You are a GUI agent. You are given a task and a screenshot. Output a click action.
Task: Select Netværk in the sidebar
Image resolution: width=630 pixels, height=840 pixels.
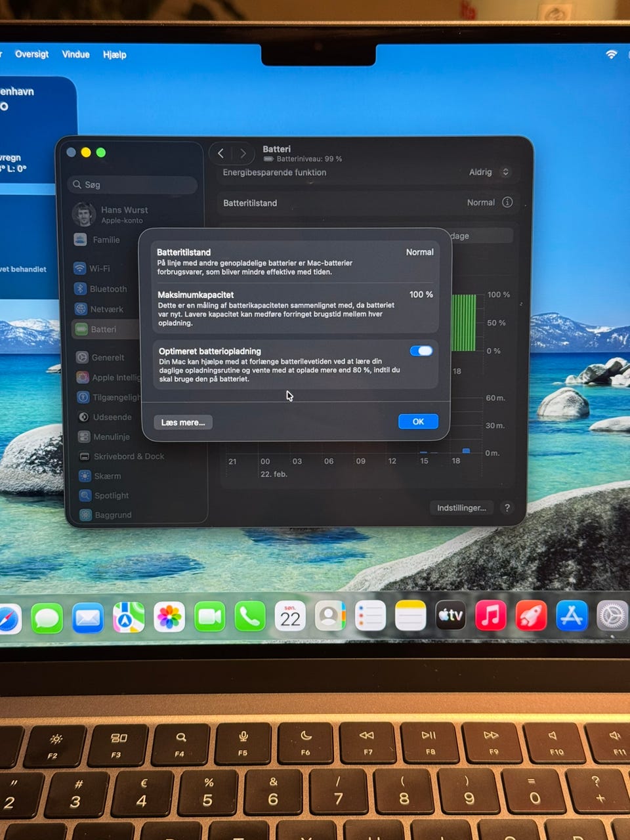pos(98,309)
